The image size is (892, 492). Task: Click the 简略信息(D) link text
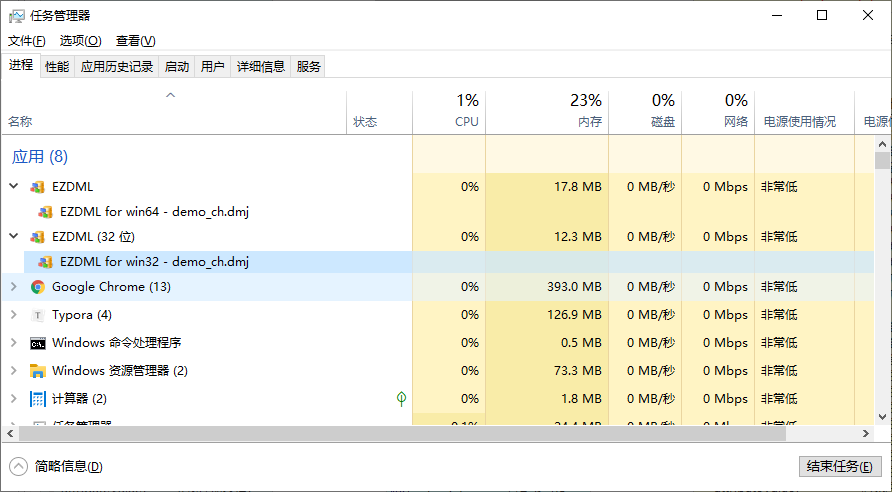[x=68, y=467]
